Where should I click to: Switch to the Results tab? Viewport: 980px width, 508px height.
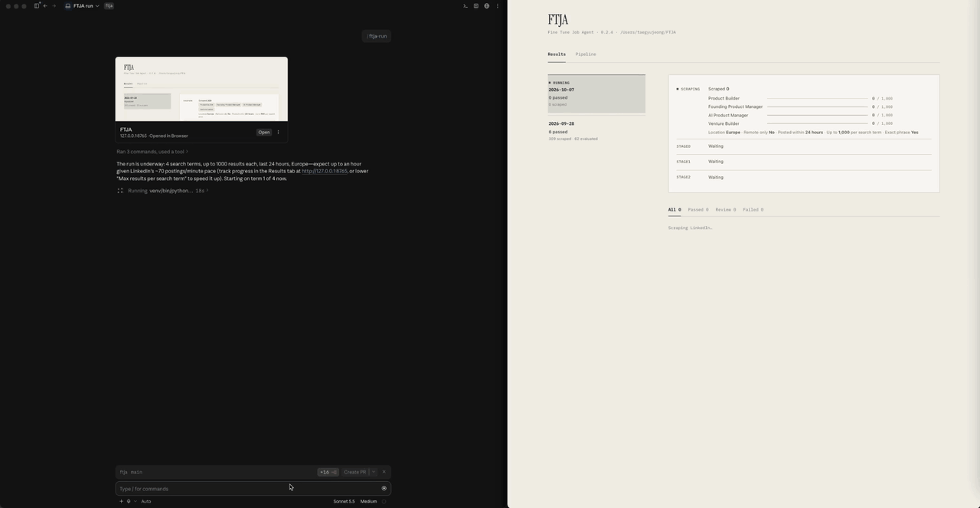pyautogui.click(x=557, y=54)
